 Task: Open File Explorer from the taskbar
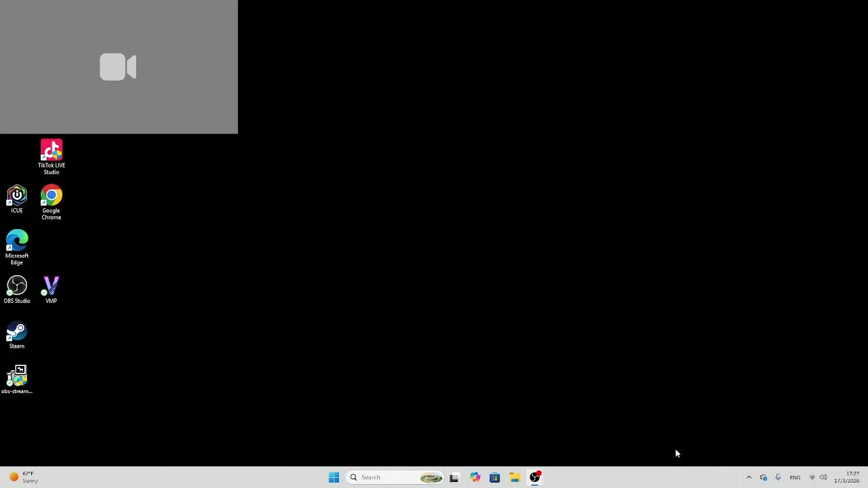[515, 477]
